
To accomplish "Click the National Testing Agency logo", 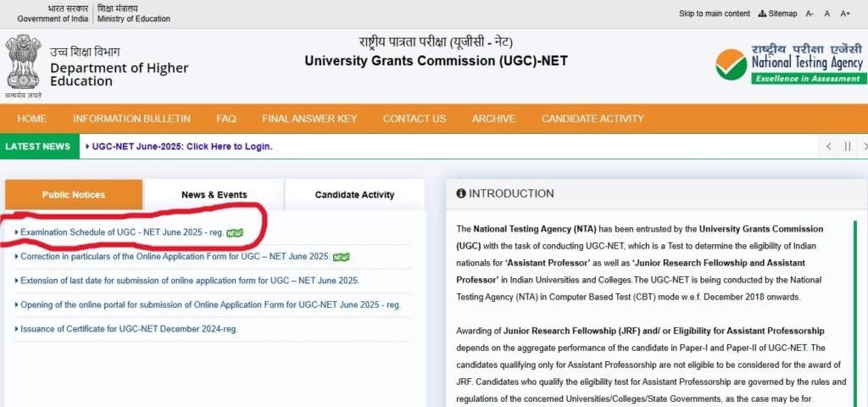I will click(791, 64).
